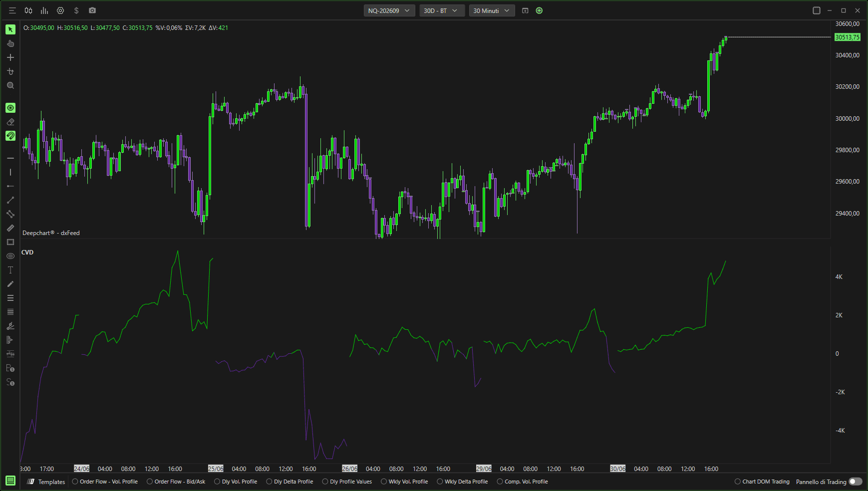The image size is (868, 491).
Task: Click the 30/06 date marker
Action: [x=618, y=469]
